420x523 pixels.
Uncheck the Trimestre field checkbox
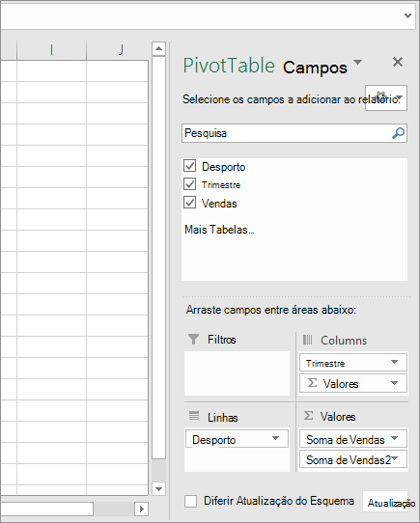click(189, 184)
